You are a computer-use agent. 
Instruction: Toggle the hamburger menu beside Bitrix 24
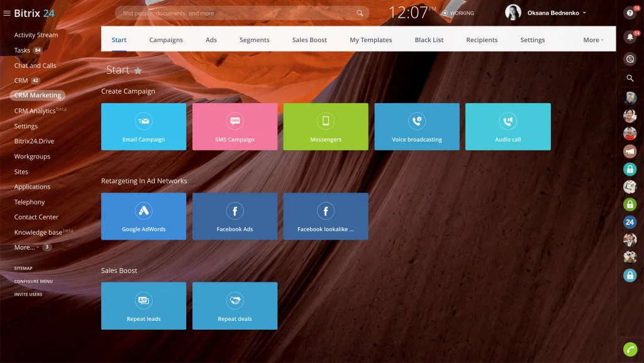point(7,13)
